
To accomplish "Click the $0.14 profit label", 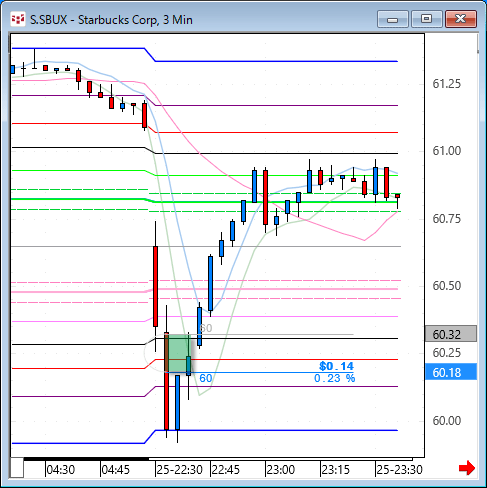I will point(336,366).
